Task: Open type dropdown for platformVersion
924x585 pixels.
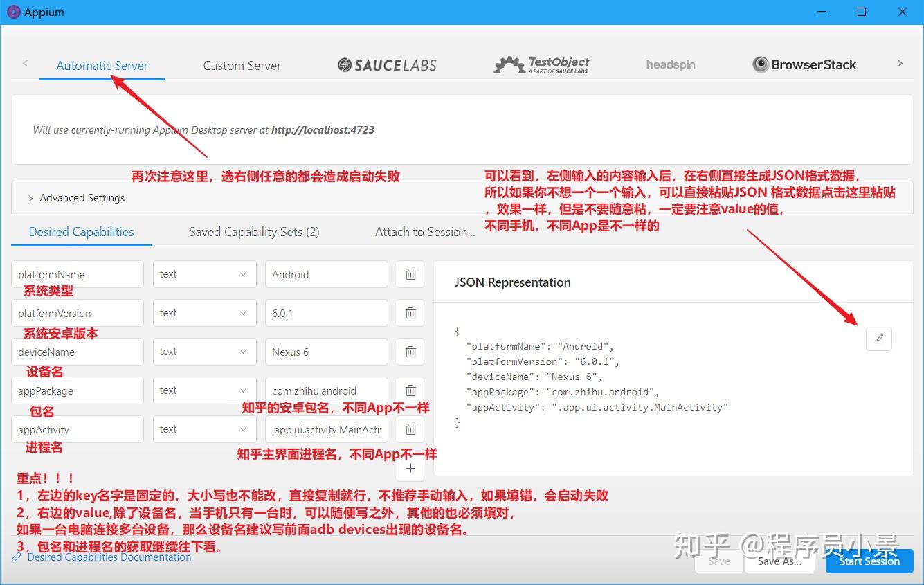Action: 203,313
